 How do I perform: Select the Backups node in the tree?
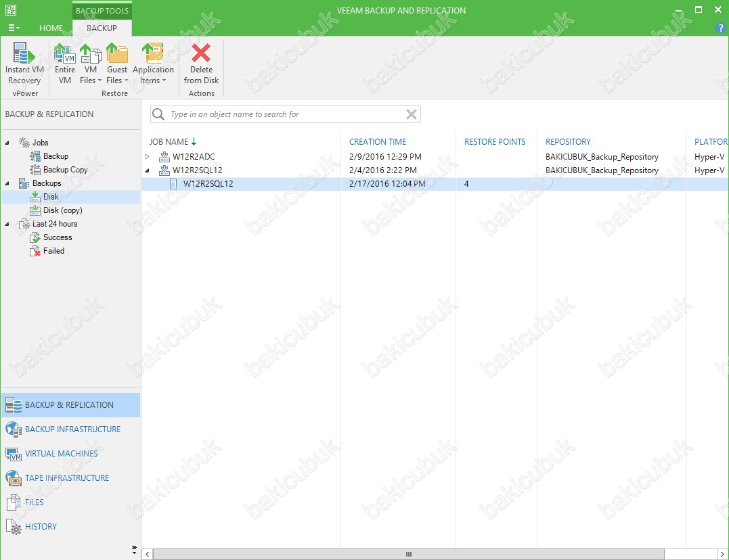[47, 183]
